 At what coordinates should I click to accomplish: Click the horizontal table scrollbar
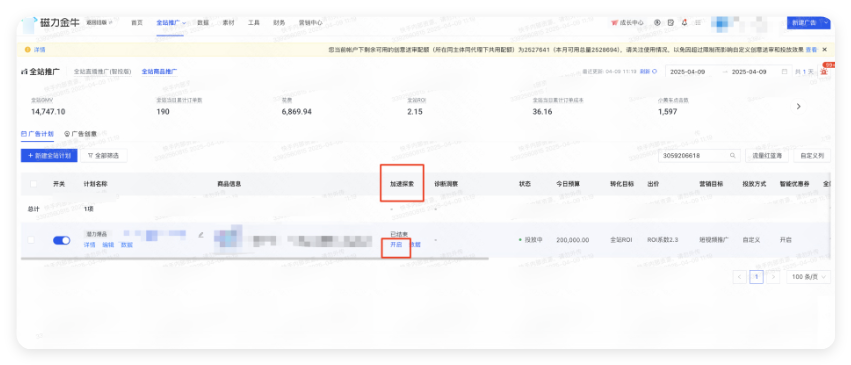tap(255, 258)
